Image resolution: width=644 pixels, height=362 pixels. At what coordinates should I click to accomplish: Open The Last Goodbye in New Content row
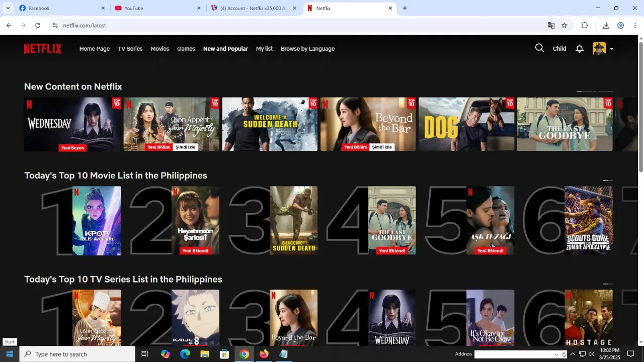pyautogui.click(x=565, y=124)
